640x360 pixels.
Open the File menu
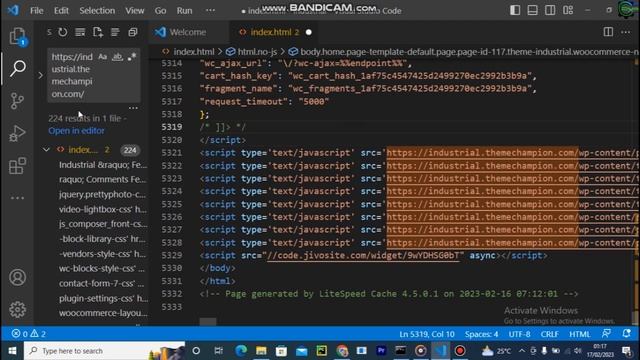(37, 10)
